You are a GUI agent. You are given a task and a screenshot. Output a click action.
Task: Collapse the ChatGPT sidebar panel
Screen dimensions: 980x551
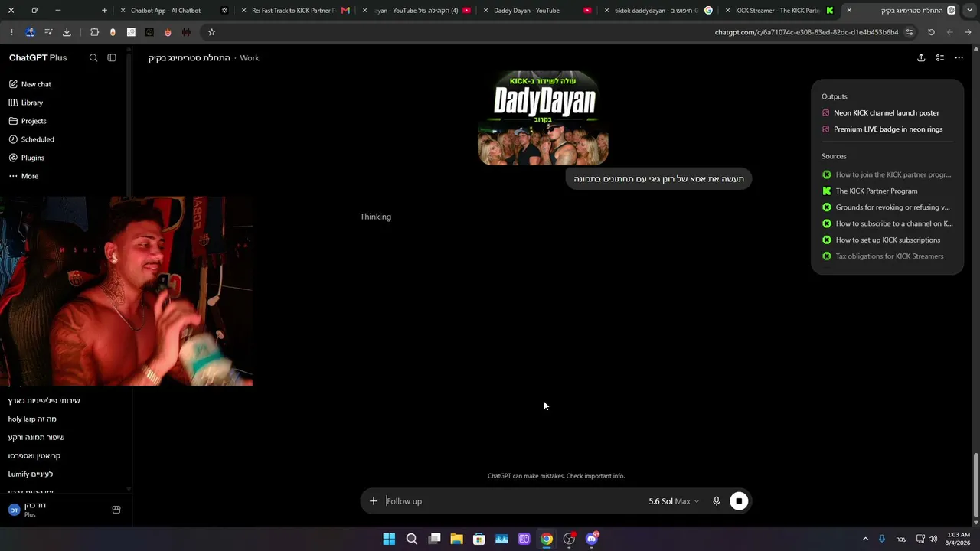[x=112, y=58]
